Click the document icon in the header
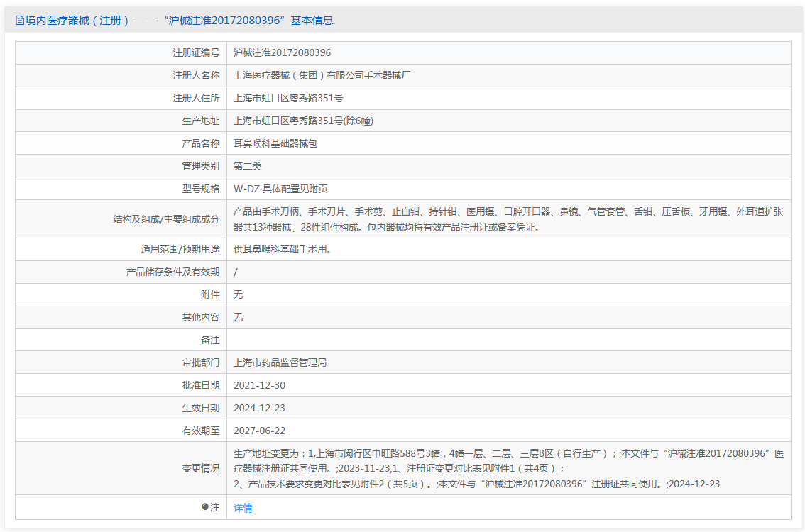The image size is (805, 532). [20, 21]
